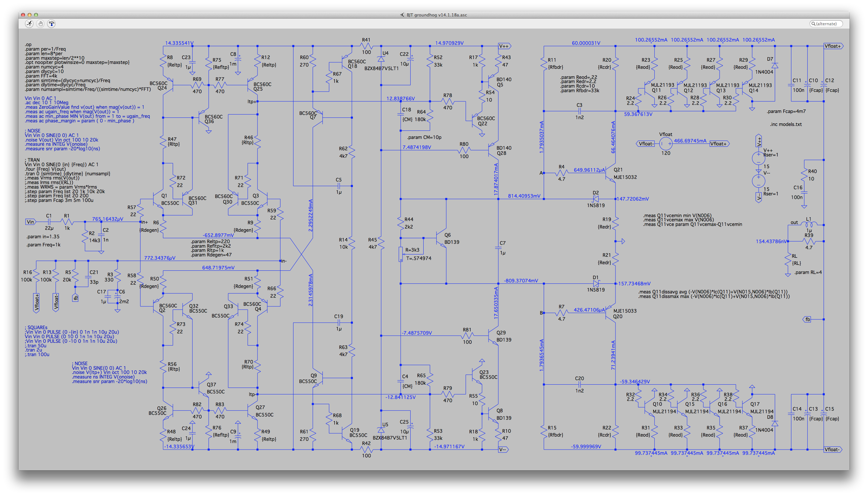Click the '466.69745mA' current readout
Viewport: 868px width, 496px height.
[690, 141]
